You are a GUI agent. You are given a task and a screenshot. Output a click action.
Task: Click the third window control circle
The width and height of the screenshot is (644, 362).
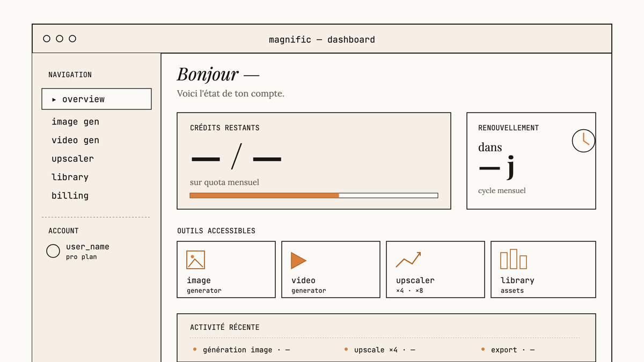click(x=72, y=39)
